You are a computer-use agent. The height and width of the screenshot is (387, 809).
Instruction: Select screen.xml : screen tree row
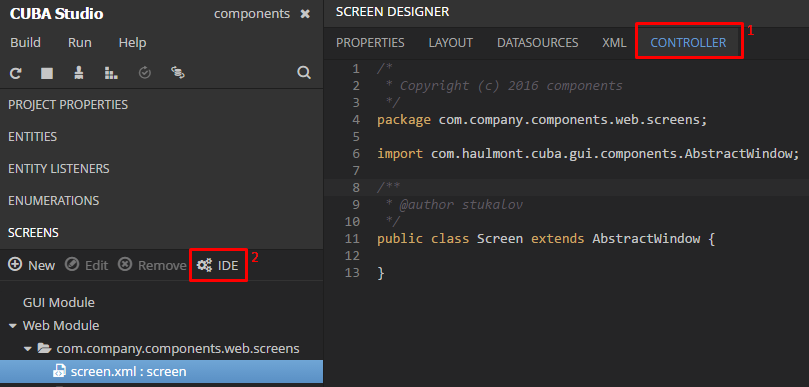161,372
